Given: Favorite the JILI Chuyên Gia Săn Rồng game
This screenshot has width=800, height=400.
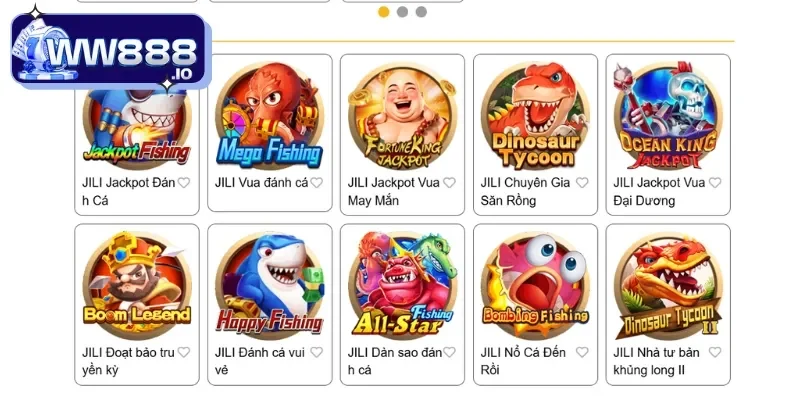Looking at the screenshot, I should (582, 183).
